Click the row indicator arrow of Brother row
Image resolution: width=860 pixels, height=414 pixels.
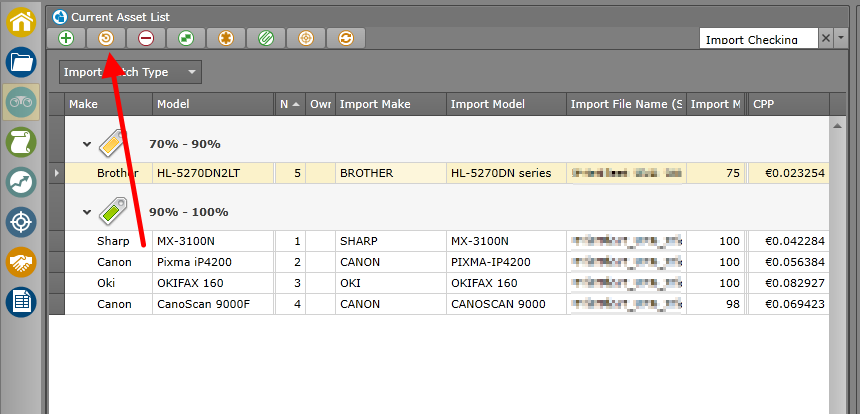tap(57, 173)
